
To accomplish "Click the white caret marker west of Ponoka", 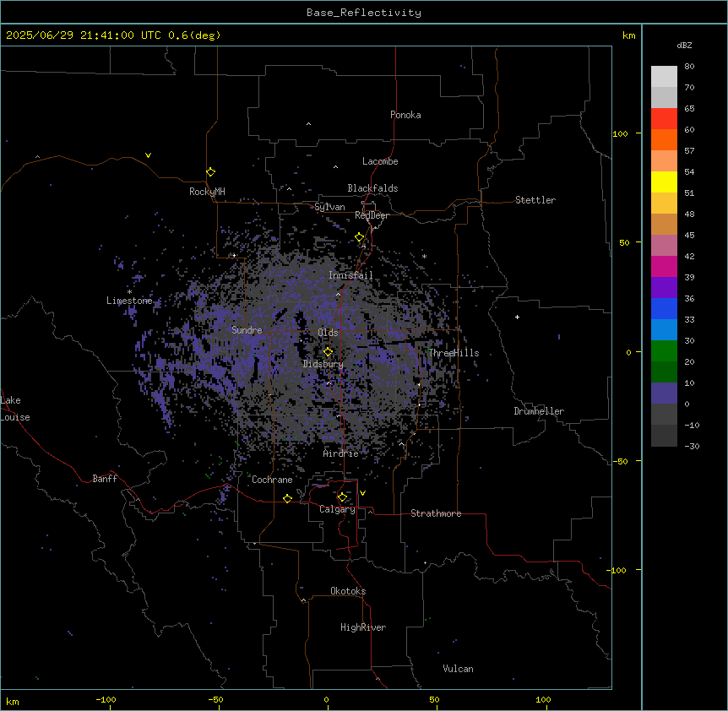I will (308, 124).
